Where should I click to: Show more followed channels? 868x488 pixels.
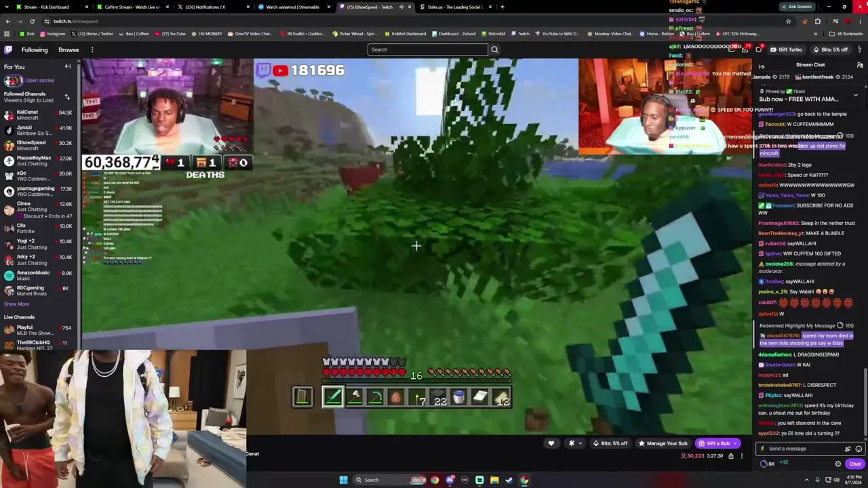pos(17,304)
